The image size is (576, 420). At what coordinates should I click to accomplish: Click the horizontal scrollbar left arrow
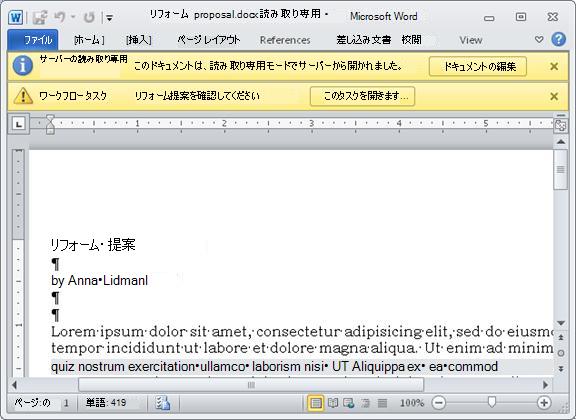(14, 385)
